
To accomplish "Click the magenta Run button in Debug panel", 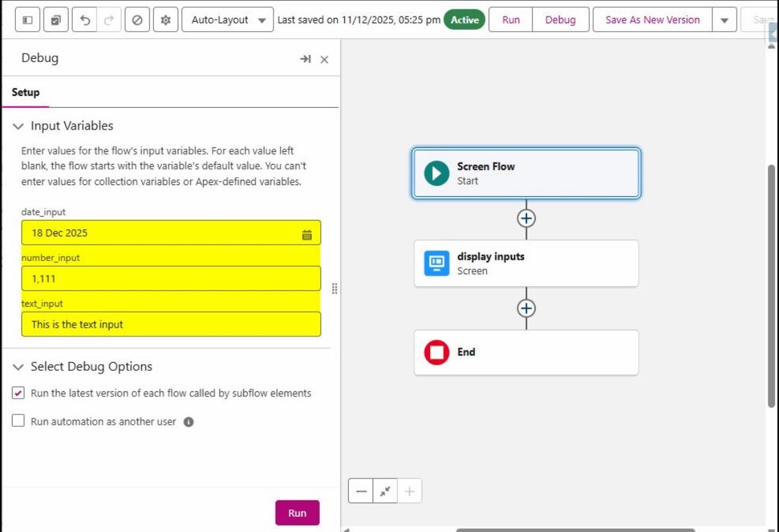I will tap(297, 513).
